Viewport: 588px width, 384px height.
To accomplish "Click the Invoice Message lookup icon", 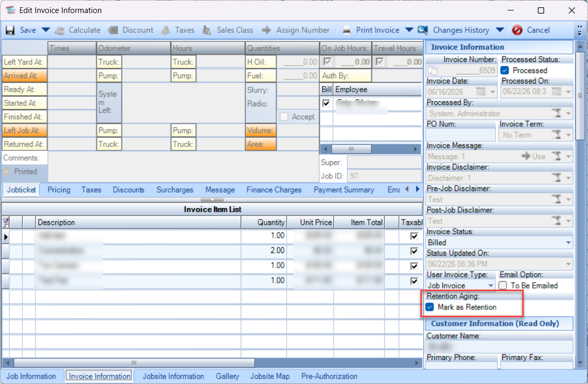I will [x=557, y=156].
